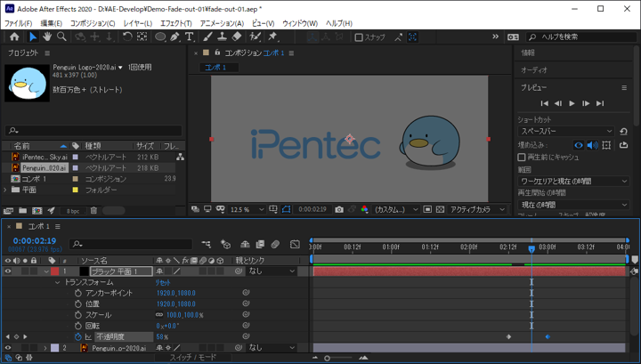This screenshot has width=641, height=364.
Task: Select コンポ 1 item in Project panel
Action: point(34,179)
